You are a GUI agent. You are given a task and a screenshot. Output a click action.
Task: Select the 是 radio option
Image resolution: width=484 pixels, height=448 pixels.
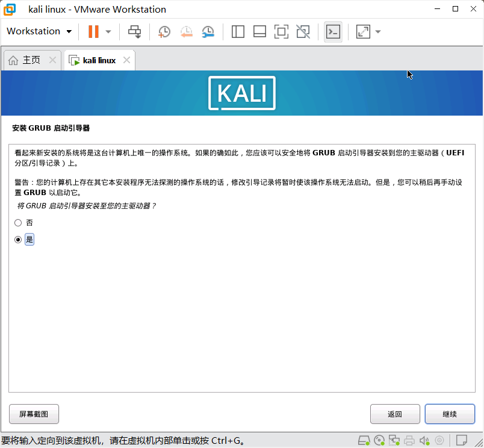click(x=18, y=240)
